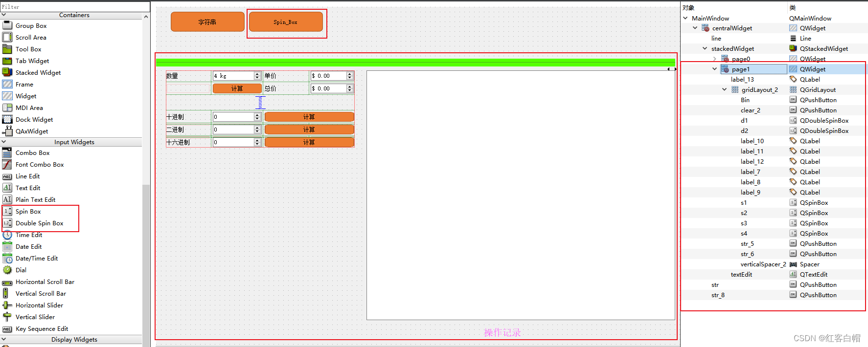The width and height of the screenshot is (868, 347).
Task: Click the 字符串 orange button
Action: 207,22
